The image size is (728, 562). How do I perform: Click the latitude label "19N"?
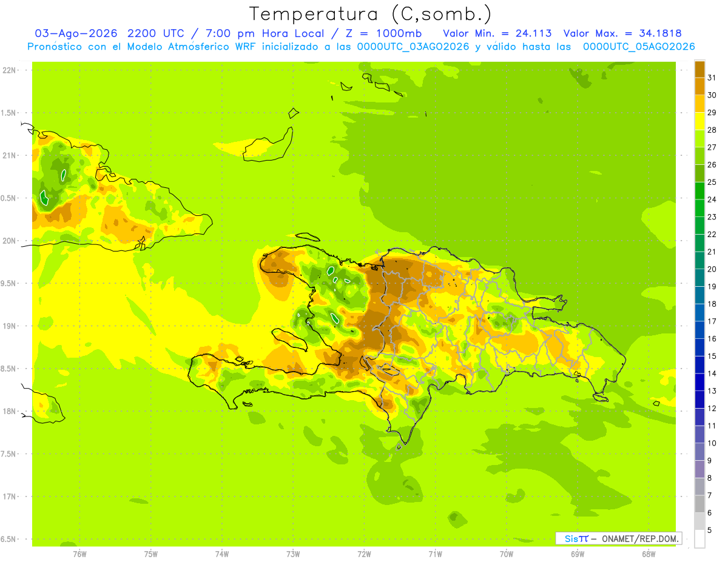9,326
